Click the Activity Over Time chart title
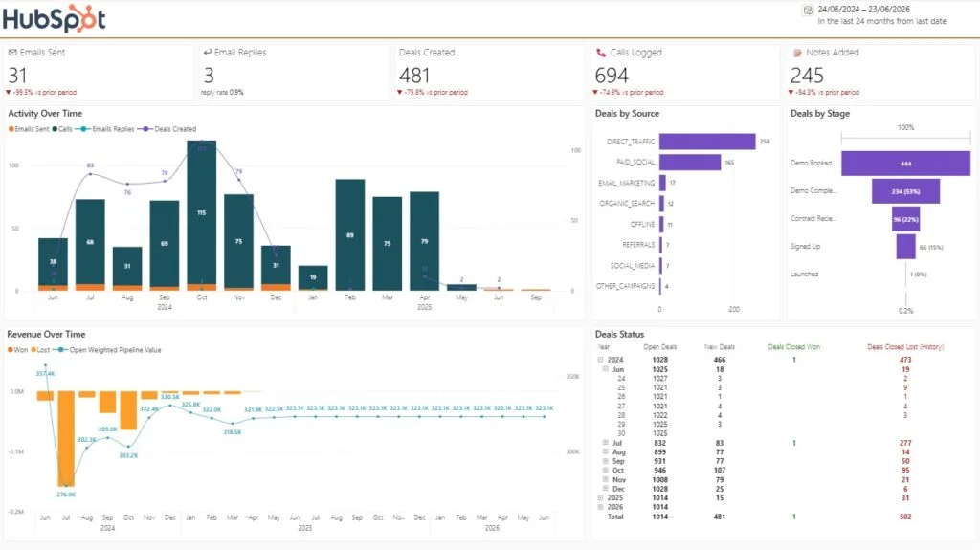 coord(45,113)
